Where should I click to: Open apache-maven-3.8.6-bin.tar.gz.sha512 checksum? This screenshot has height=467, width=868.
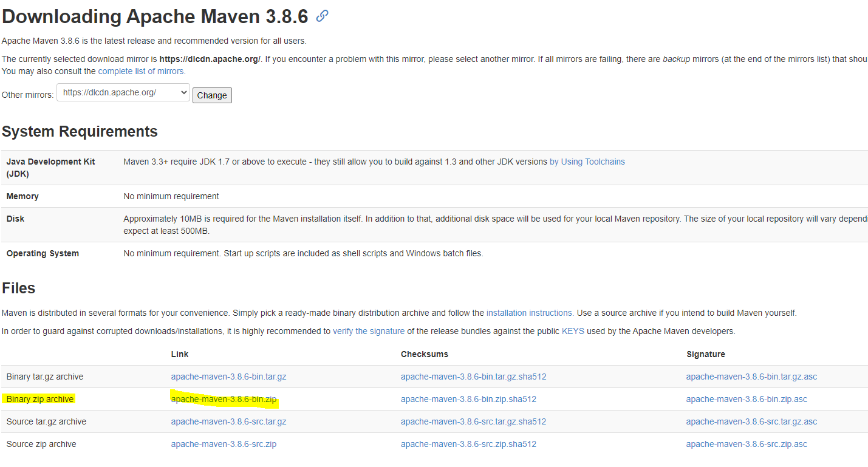[474, 377]
